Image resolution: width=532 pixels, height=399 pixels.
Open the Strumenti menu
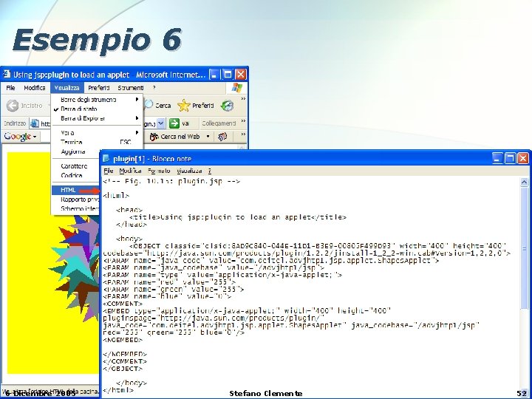tap(131, 88)
